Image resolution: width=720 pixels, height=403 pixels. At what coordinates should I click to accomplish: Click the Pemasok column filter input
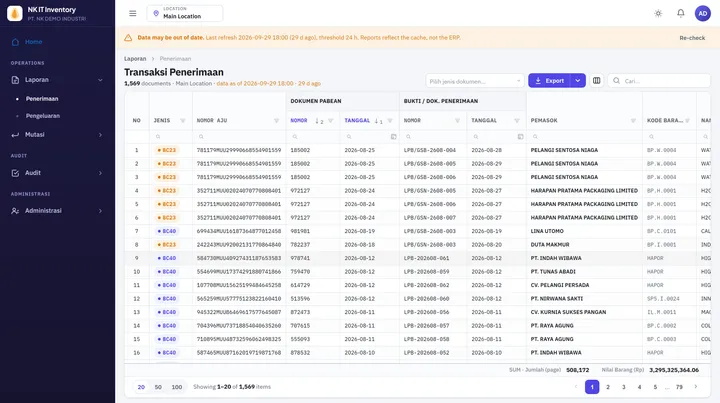[584, 137]
